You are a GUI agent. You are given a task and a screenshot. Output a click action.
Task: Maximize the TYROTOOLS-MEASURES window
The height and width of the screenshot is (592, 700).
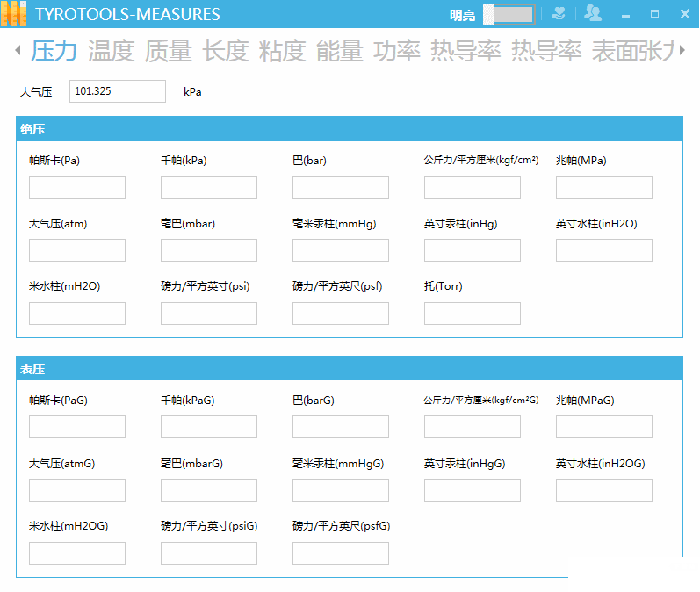click(654, 14)
